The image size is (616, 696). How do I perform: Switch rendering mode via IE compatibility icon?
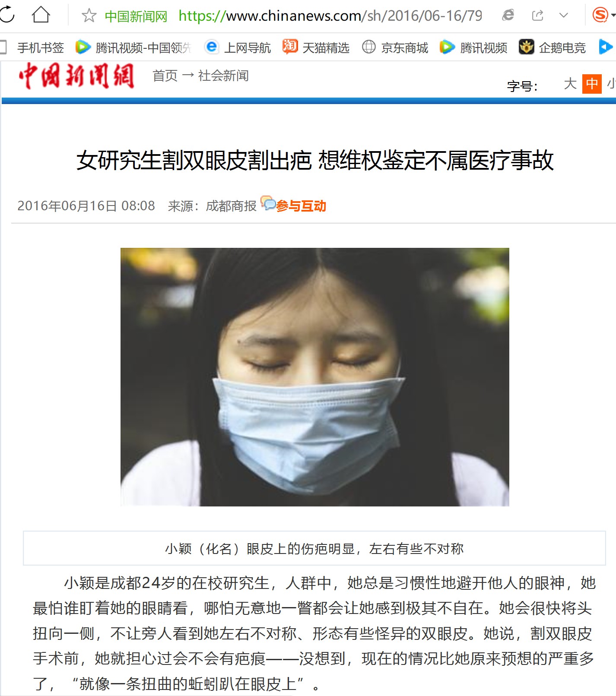coord(508,16)
